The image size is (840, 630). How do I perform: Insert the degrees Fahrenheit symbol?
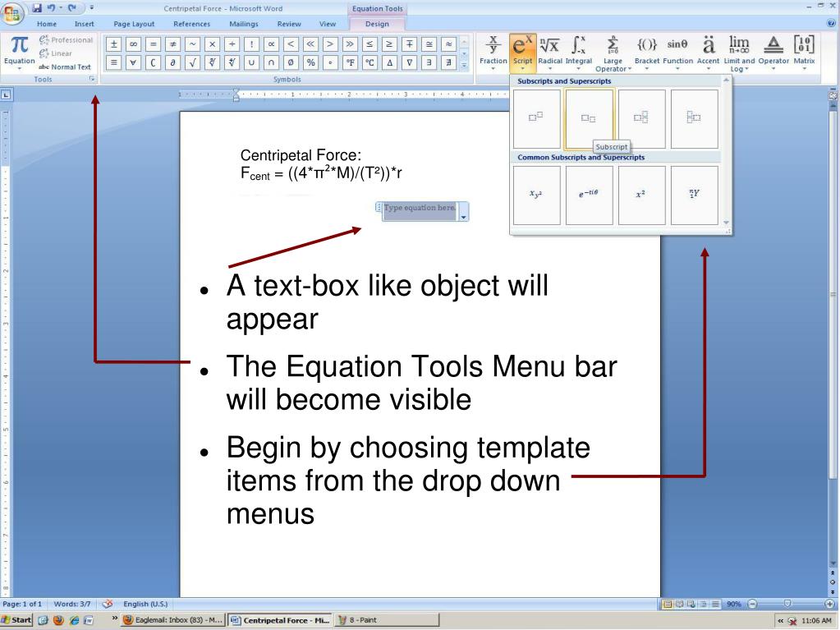click(350, 62)
